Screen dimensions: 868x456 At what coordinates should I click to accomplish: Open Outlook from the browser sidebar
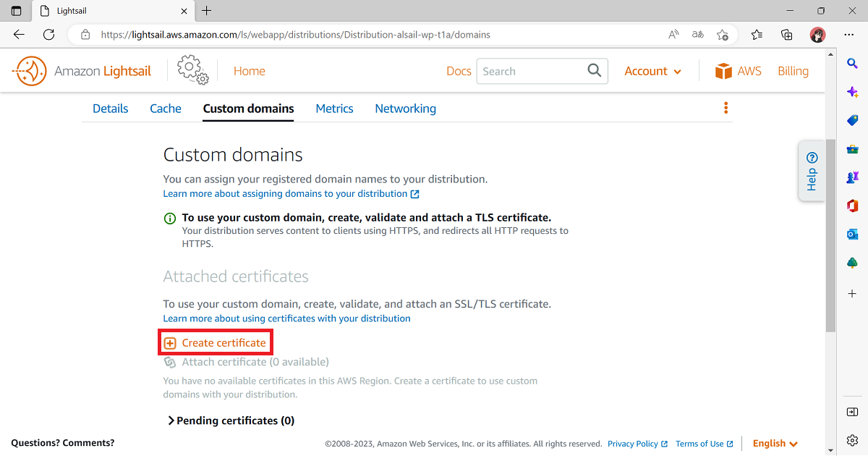click(851, 234)
